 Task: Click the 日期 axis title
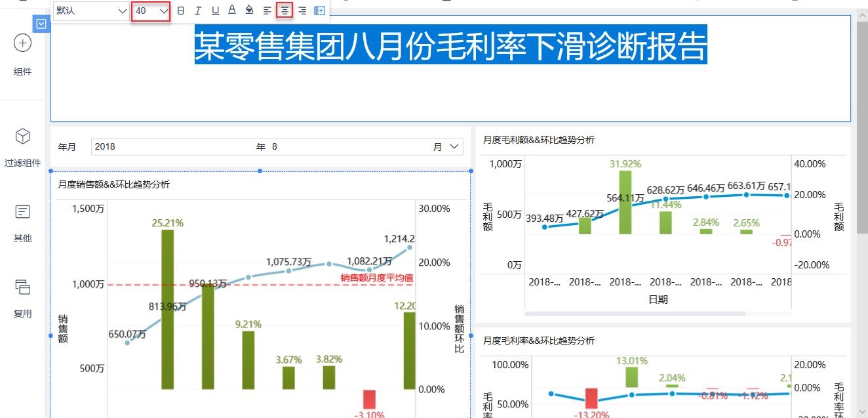(x=658, y=299)
